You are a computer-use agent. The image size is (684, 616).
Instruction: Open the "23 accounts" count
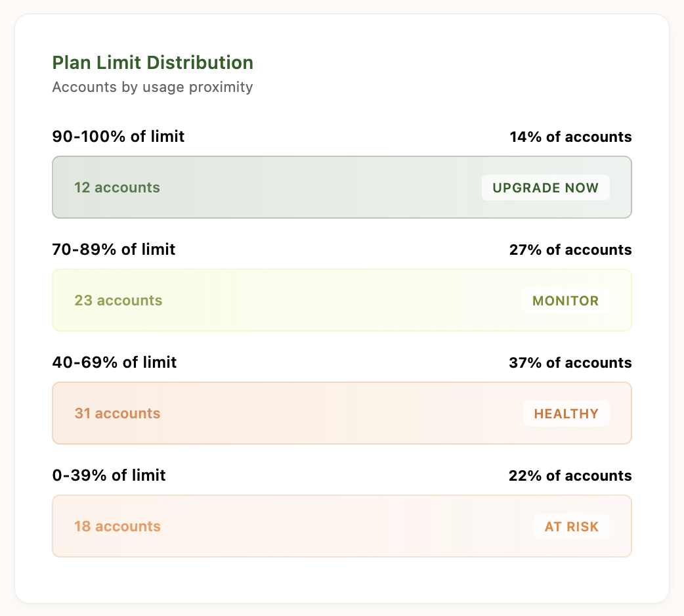pyautogui.click(x=118, y=301)
